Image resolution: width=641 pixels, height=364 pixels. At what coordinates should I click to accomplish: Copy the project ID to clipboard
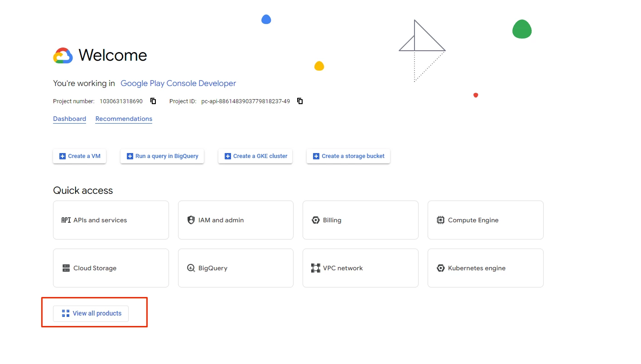pos(300,101)
